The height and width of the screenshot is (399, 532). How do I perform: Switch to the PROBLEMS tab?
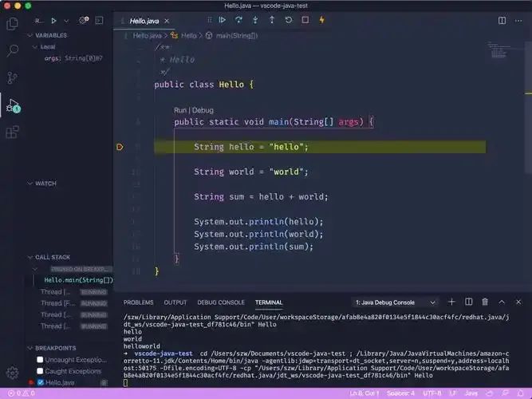138,302
